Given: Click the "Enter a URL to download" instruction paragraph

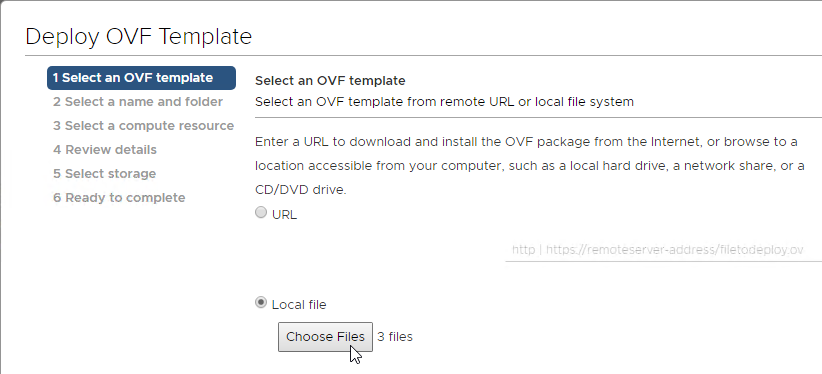Looking at the screenshot, I should [x=529, y=166].
